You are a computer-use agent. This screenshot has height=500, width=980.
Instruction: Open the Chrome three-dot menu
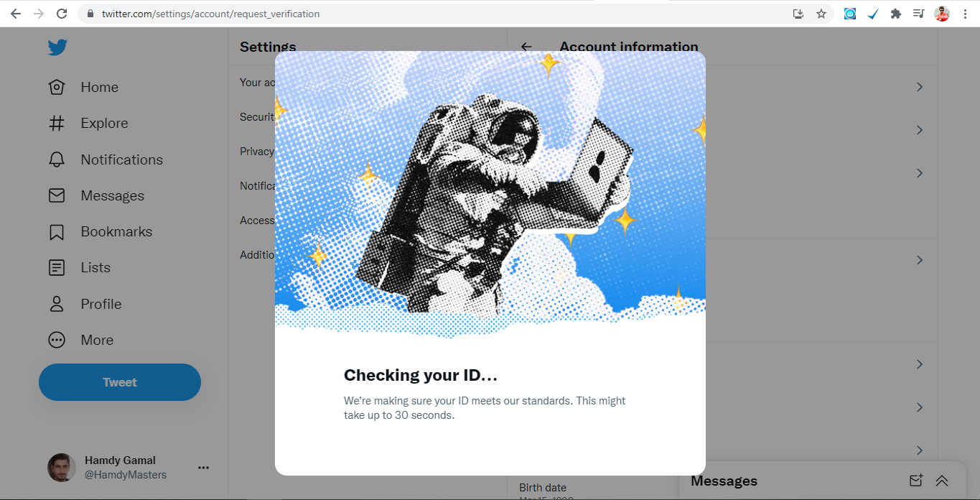coord(965,14)
